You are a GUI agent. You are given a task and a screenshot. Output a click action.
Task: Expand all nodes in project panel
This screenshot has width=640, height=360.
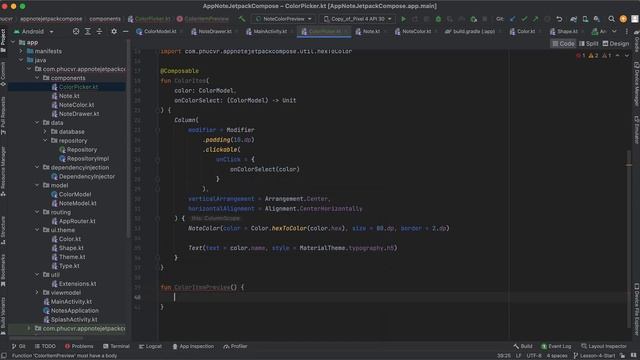(x=87, y=31)
